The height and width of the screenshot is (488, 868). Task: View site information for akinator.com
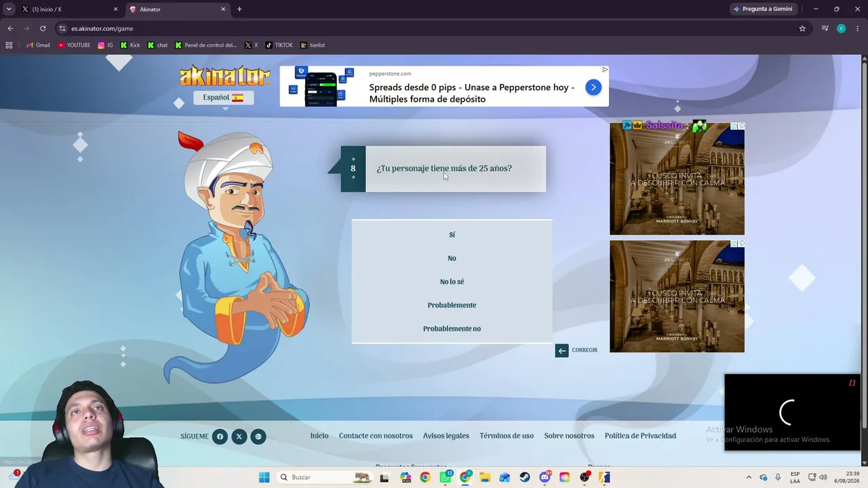point(62,28)
